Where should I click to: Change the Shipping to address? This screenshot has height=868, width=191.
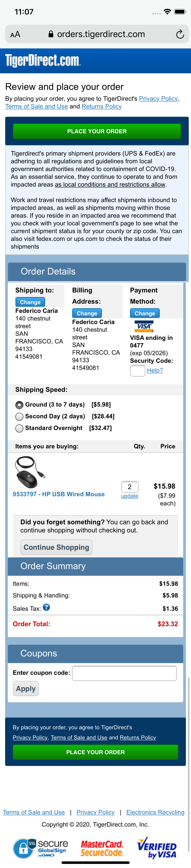point(30,302)
